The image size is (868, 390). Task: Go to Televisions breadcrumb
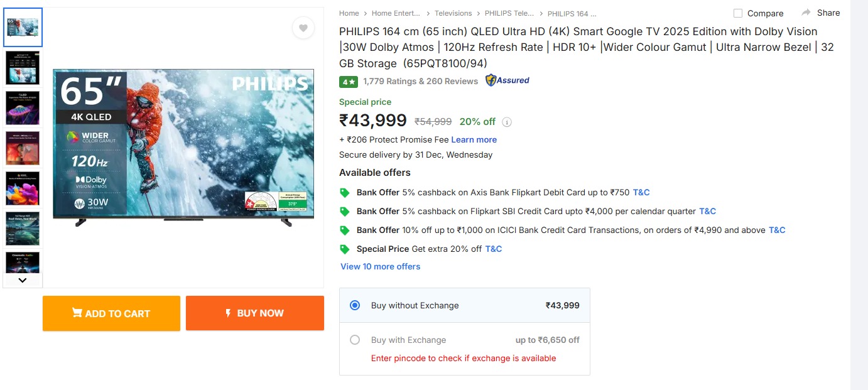click(453, 13)
